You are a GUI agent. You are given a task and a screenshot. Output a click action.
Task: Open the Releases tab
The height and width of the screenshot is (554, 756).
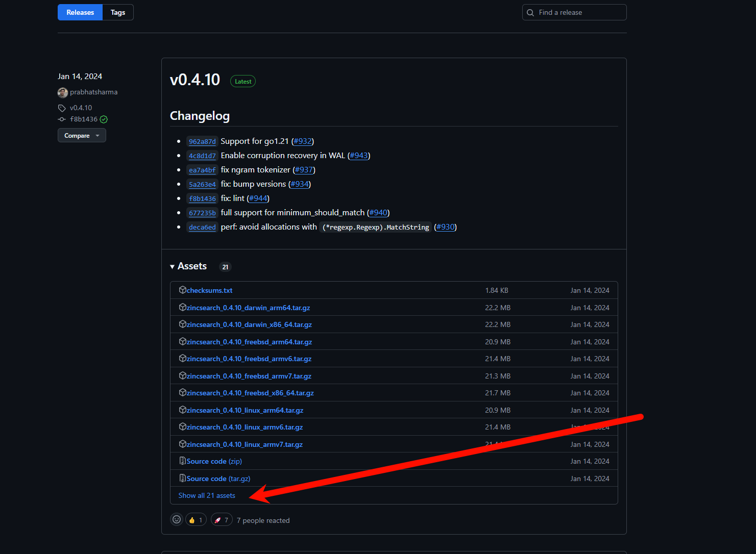80,12
